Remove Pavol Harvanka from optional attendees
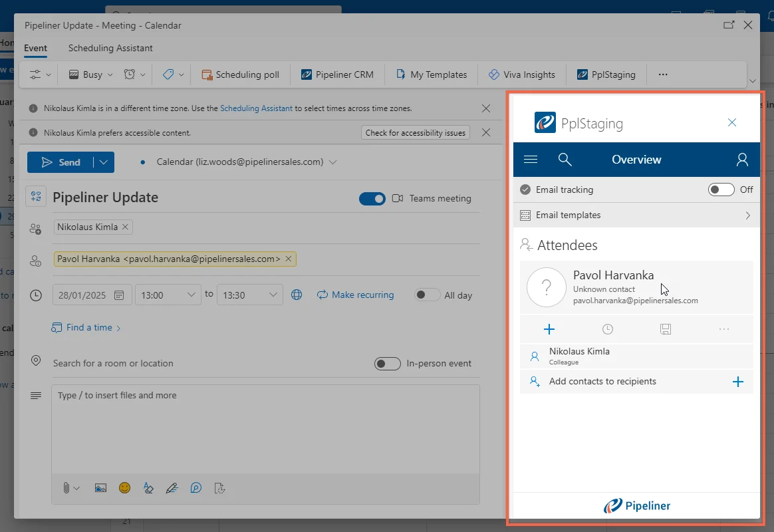This screenshot has width=774, height=532. click(x=289, y=259)
